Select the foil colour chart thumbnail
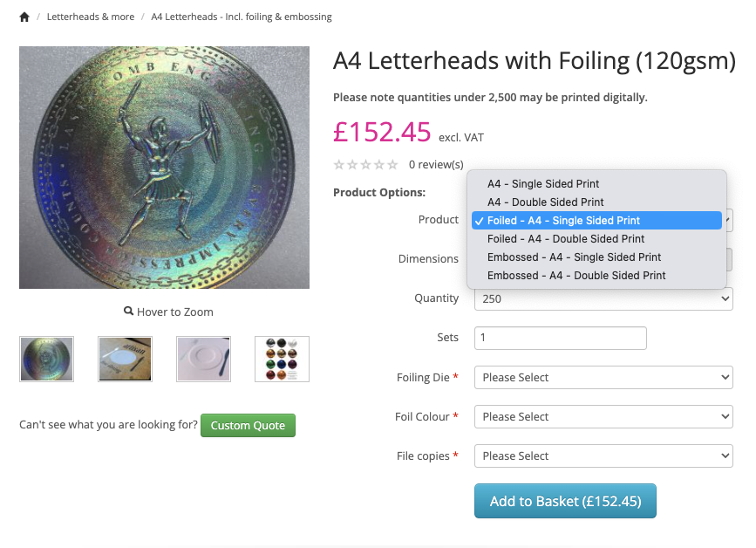Image resolution: width=756 pixels, height=548 pixels. click(282, 359)
